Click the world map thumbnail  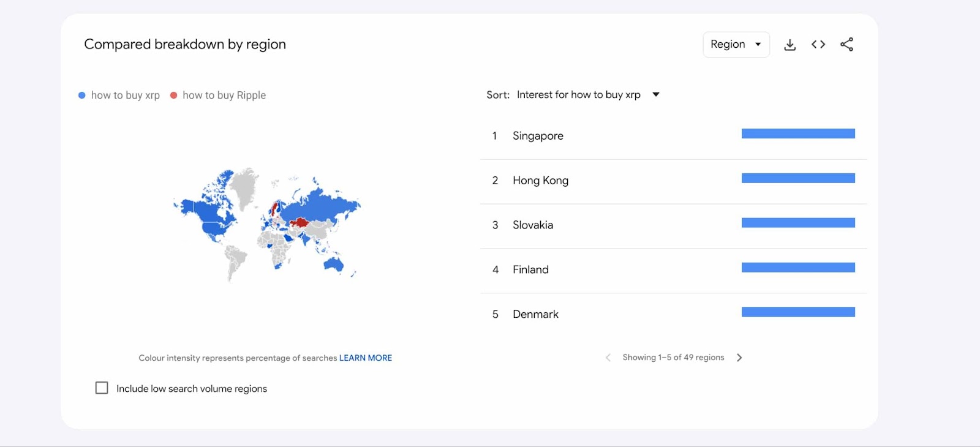[x=267, y=223]
